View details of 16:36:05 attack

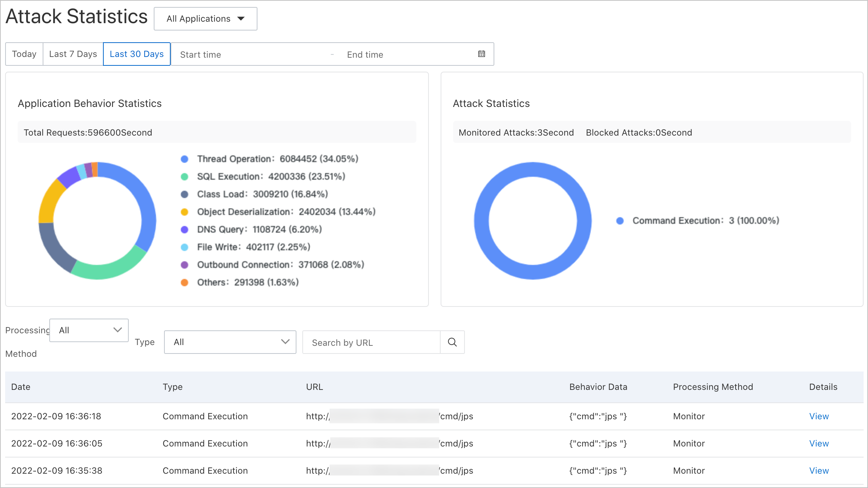tap(819, 444)
